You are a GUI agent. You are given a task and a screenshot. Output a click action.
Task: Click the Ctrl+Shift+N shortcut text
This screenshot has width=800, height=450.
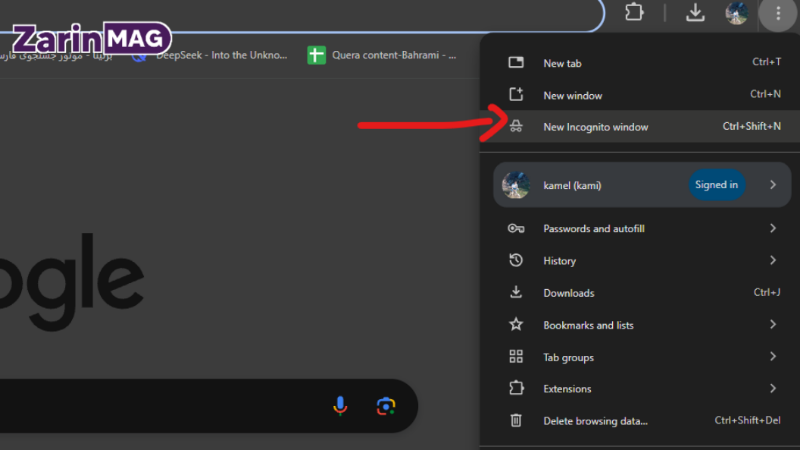pyautogui.click(x=752, y=126)
